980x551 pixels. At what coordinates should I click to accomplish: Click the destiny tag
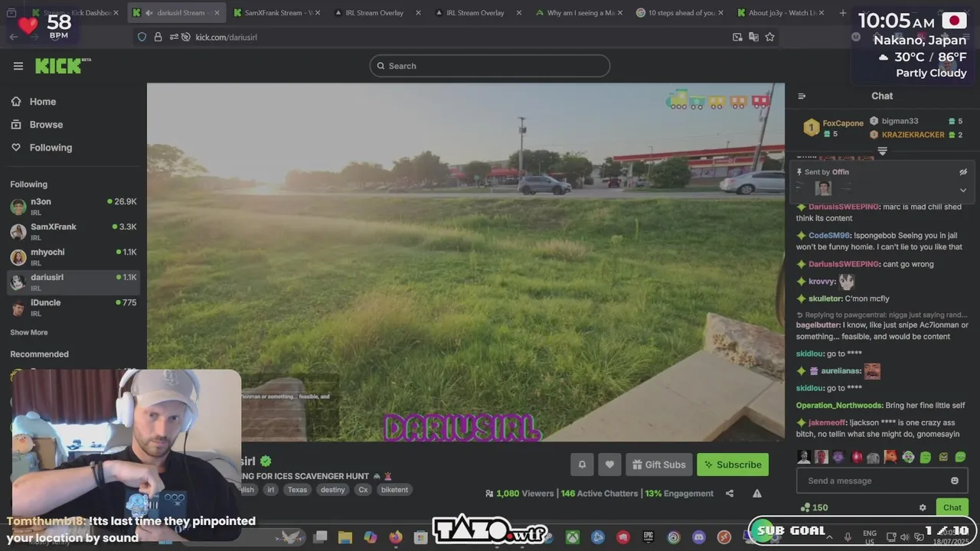tap(332, 490)
